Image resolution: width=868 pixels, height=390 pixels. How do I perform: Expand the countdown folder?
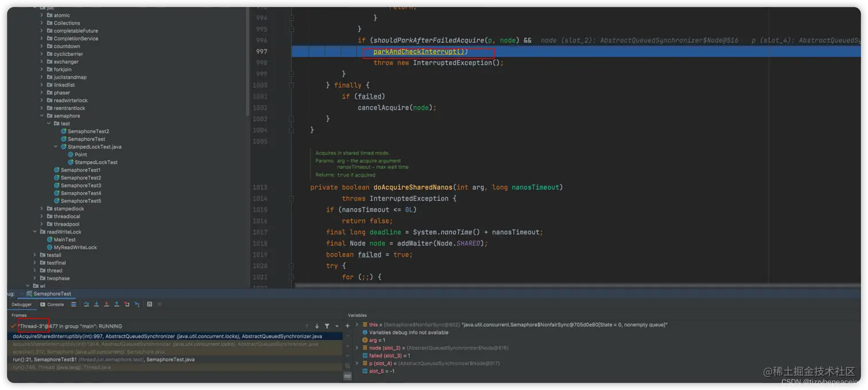coord(42,46)
